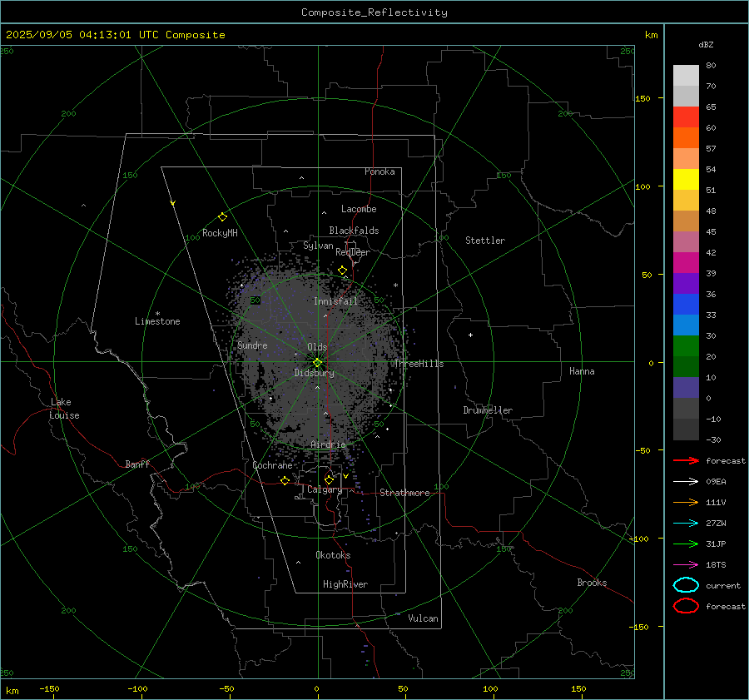Click the Innisfail town label
The image size is (749, 700).
335,301
